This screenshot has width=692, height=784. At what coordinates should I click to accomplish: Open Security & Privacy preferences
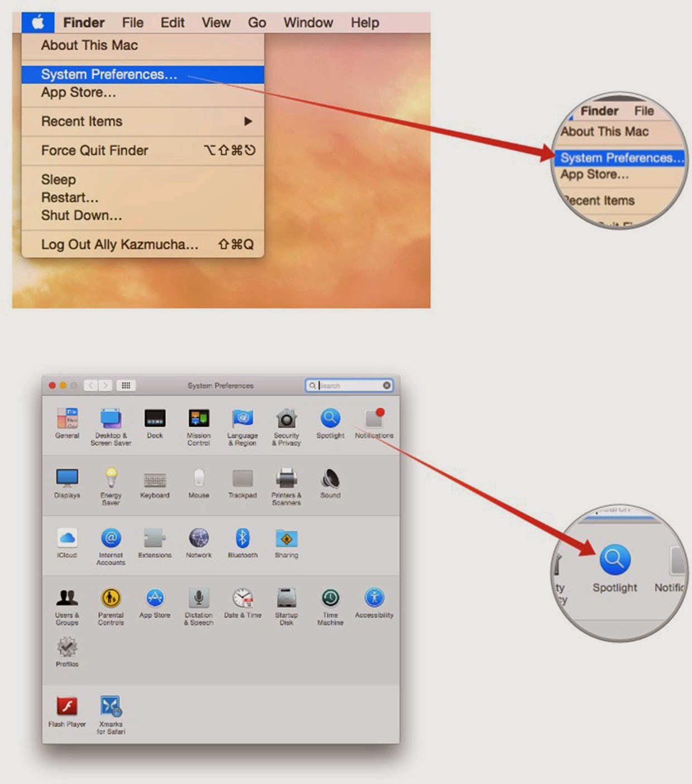[x=286, y=427]
